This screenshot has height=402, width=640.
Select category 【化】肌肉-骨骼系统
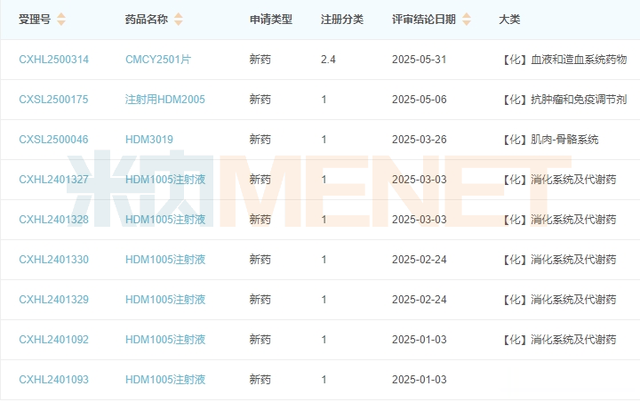[x=550, y=140]
